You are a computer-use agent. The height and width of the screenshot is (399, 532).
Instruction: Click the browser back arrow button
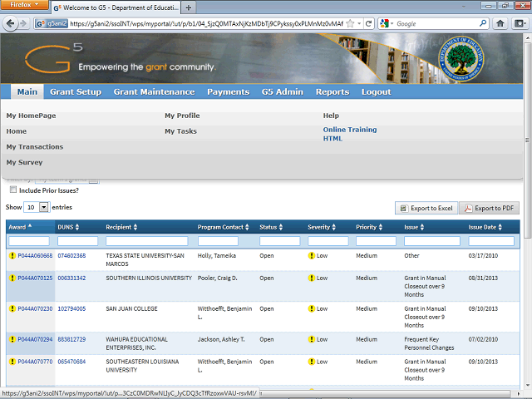pos(11,23)
